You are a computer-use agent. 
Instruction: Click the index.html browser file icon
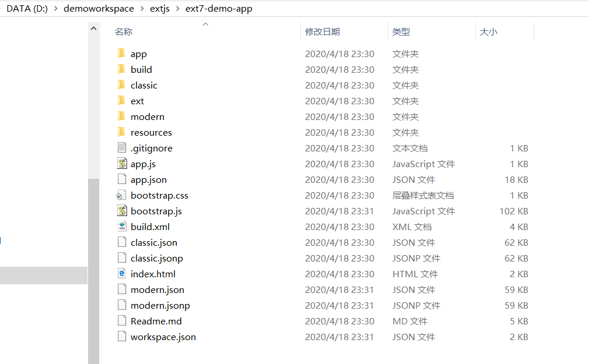click(122, 273)
